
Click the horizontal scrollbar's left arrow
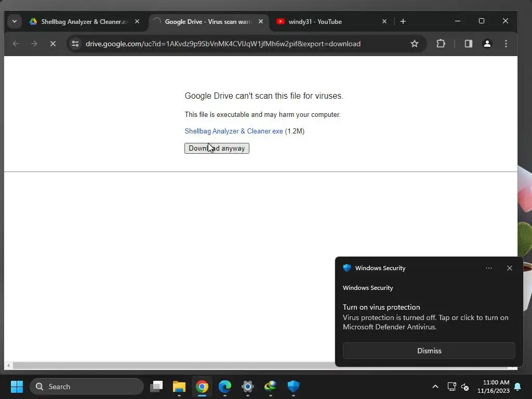[8, 365]
